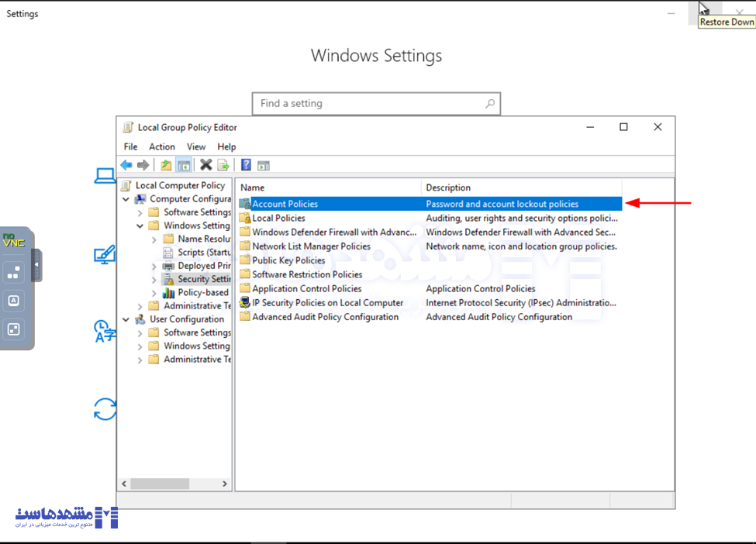
Task: Click the Delete (X) toolbar icon
Action: [x=205, y=165]
